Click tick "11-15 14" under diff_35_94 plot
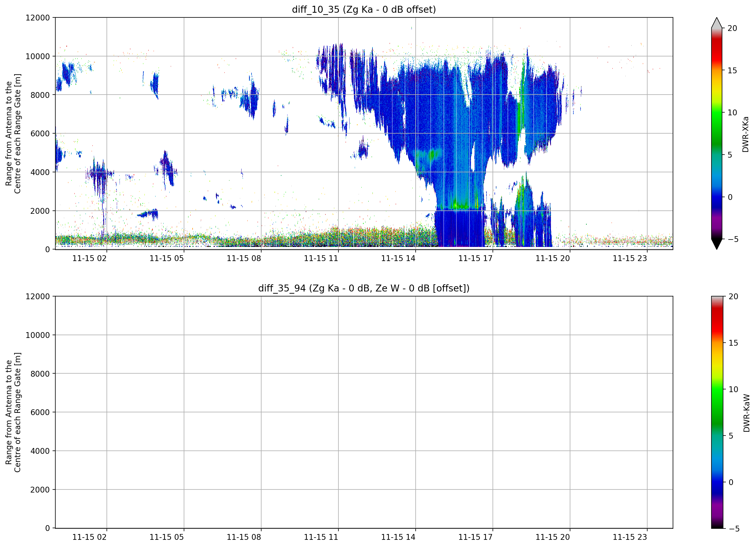The height and width of the screenshot is (547, 756). point(398,537)
